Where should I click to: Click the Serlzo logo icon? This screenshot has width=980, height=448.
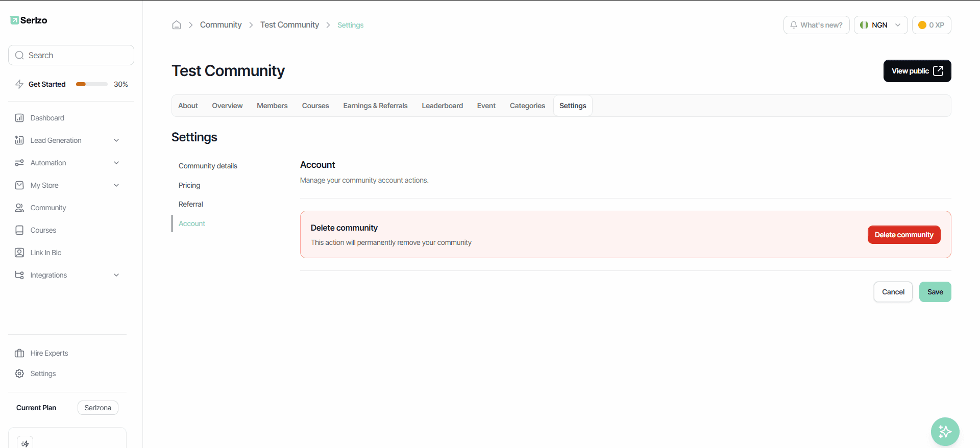(x=14, y=20)
